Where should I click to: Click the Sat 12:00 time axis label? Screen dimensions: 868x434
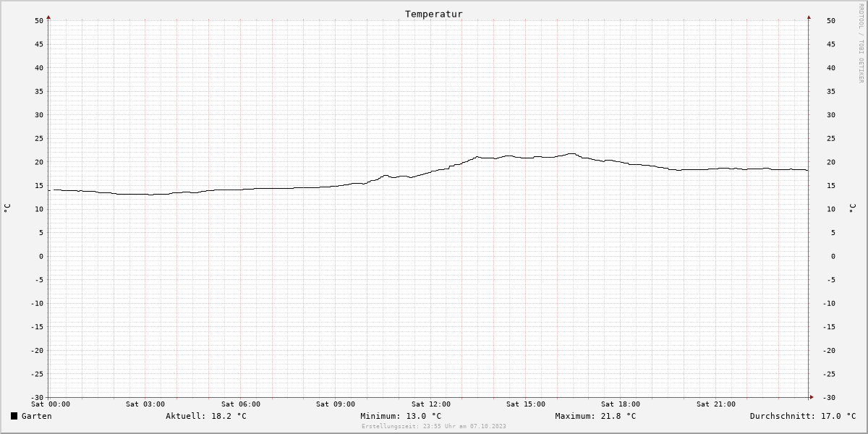coord(431,404)
